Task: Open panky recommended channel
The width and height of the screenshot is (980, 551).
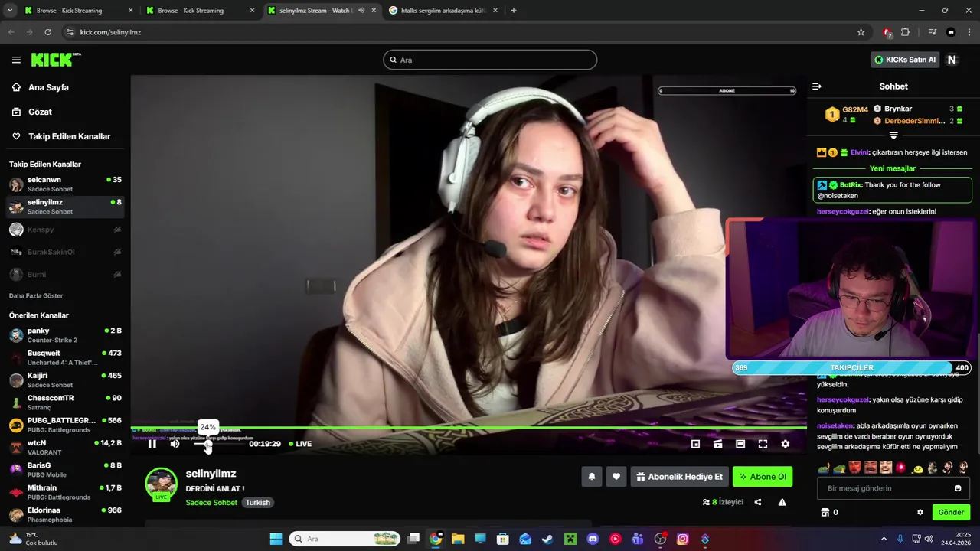Action: click(65, 335)
